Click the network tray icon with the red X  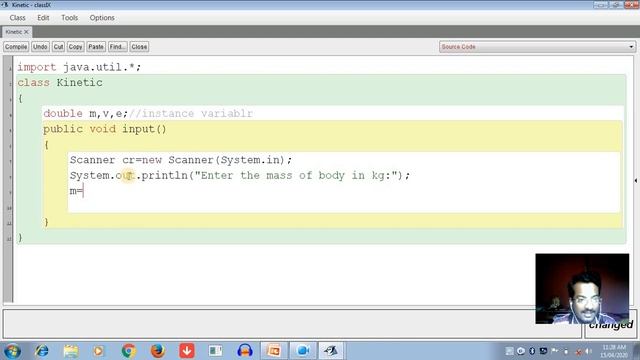point(578,351)
